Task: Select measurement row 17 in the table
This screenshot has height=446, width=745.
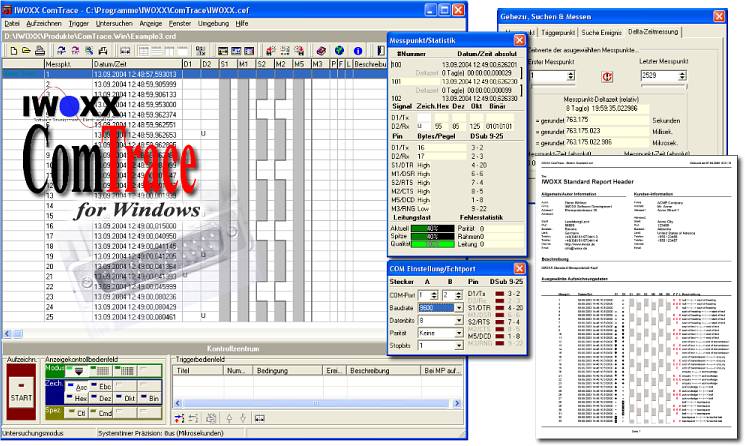Action: [194, 236]
